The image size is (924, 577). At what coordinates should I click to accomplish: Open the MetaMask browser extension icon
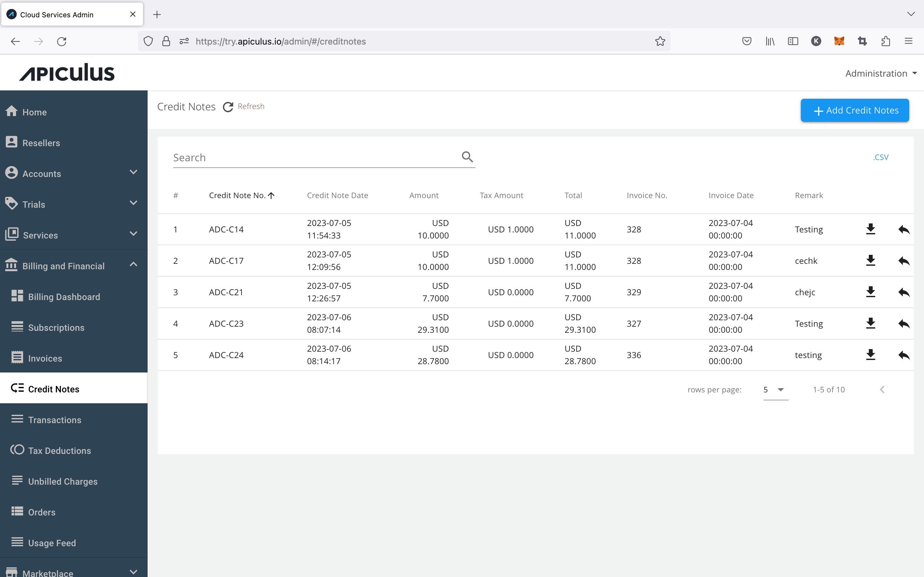(x=839, y=41)
